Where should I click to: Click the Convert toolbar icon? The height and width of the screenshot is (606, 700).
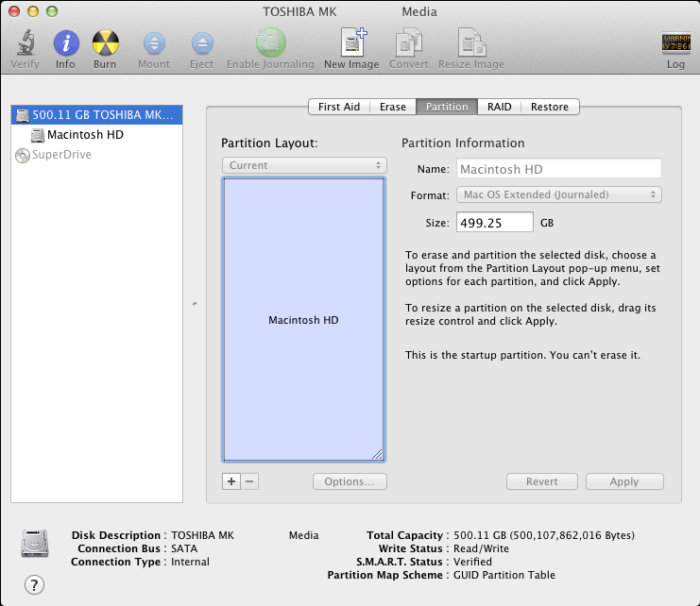tap(408, 42)
